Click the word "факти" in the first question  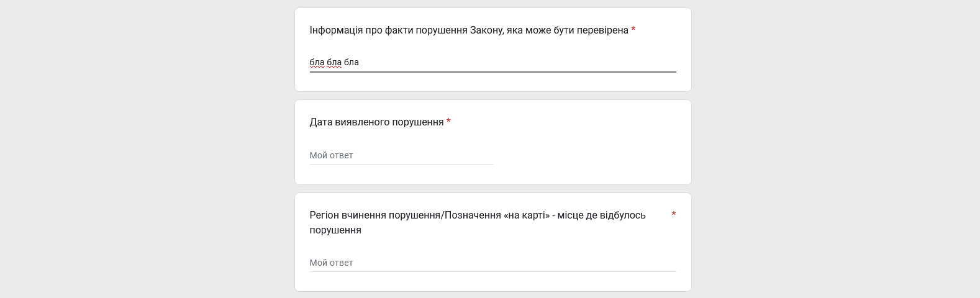pos(399,30)
